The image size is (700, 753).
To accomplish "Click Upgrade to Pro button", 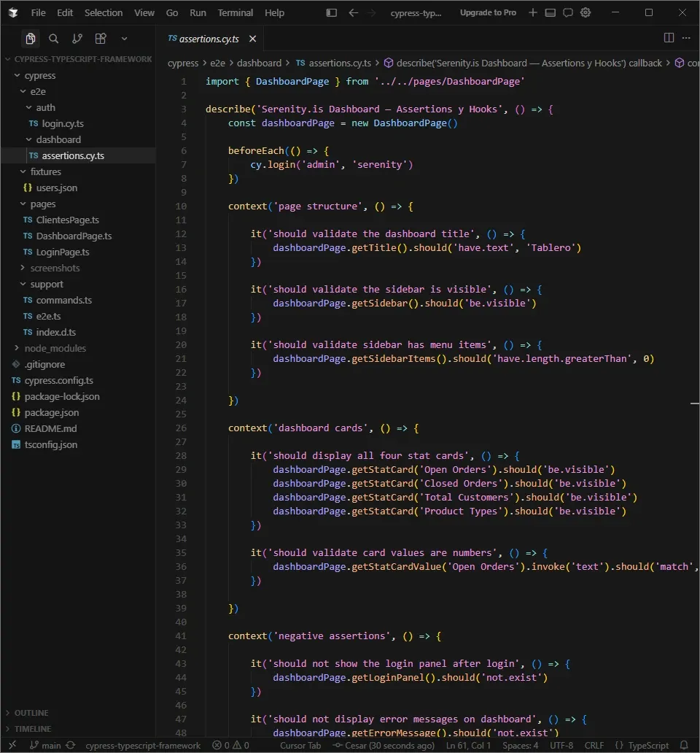I will (x=488, y=12).
